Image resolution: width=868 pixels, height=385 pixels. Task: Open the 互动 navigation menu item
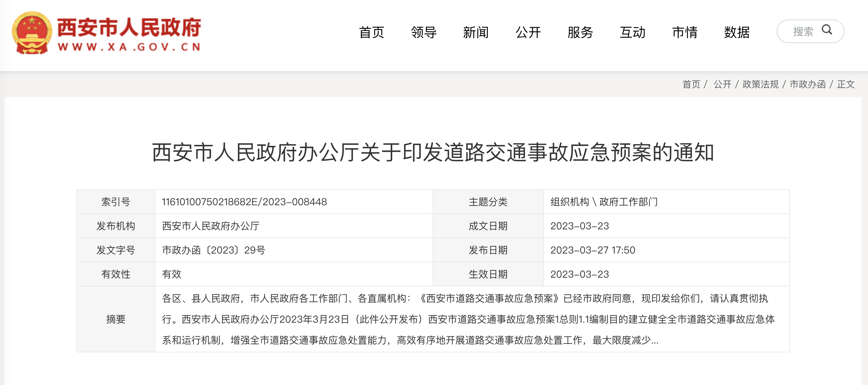633,32
